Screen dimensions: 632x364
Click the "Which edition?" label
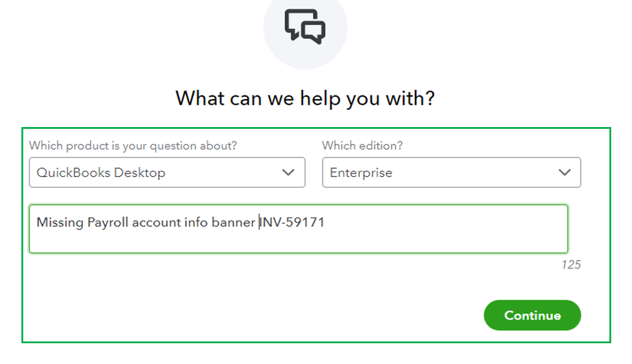[362, 146]
